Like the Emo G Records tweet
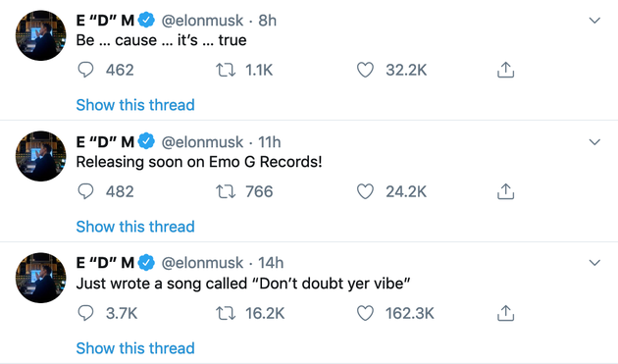 [365, 191]
